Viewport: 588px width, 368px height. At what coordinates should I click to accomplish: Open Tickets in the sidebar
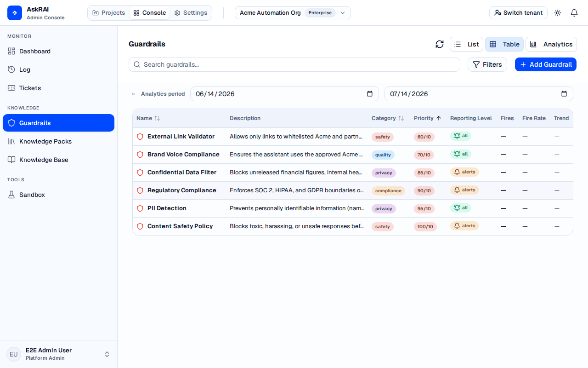point(58,88)
